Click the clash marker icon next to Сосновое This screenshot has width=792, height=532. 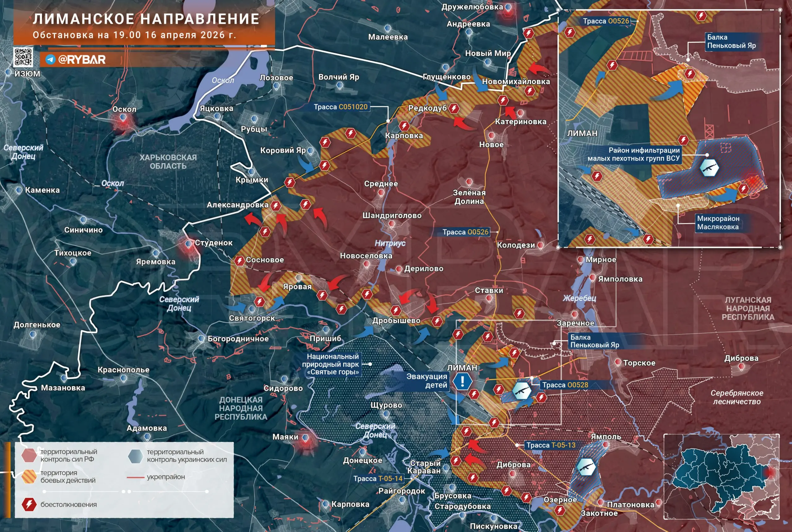pyautogui.click(x=239, y=261)
